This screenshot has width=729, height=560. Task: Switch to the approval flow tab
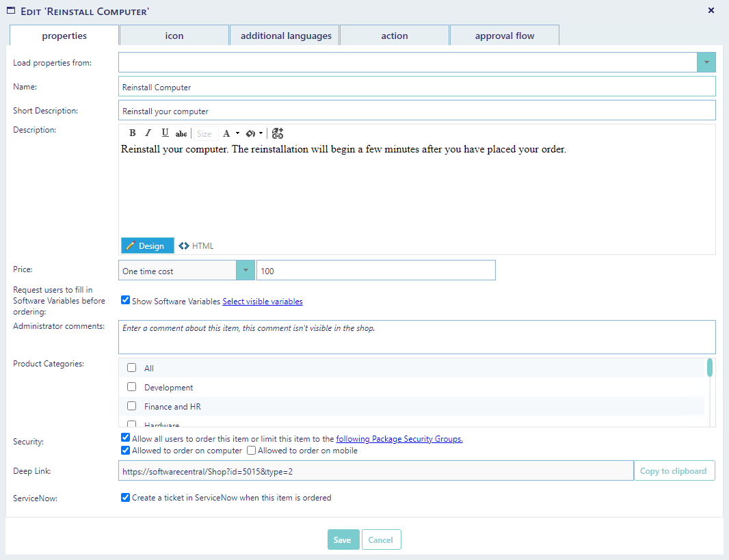[505, 36]
